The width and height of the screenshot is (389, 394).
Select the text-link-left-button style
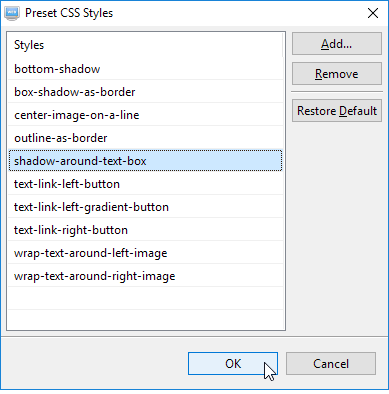(x=145, y=184)
